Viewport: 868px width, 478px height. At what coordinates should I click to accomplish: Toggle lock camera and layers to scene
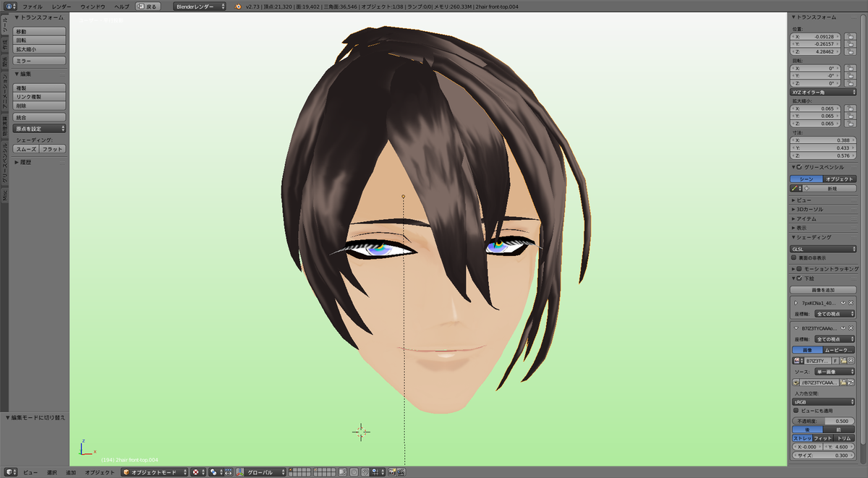pos(343,472)
